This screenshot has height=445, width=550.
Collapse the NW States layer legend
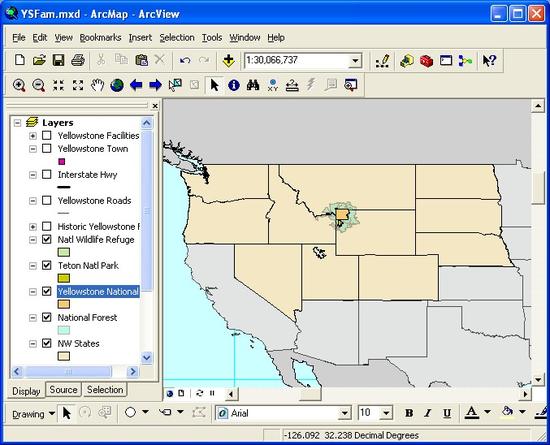(x=33, y=344)
